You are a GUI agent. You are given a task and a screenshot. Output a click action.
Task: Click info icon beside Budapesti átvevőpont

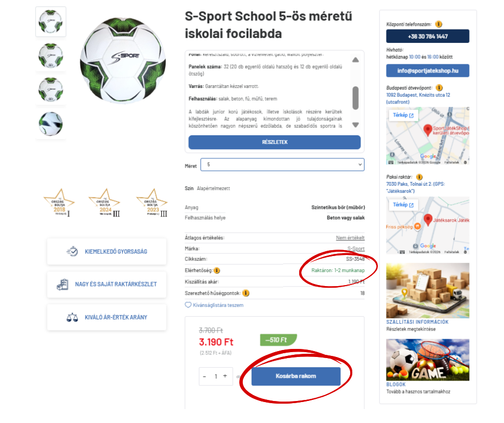(x=439, y=87)
